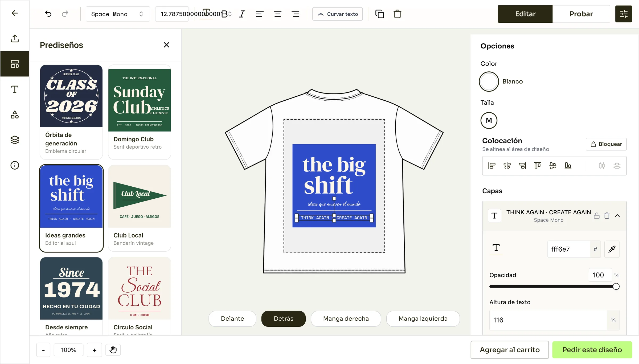
Task: Center element horizontally in design area
Action: pyautogui.click(x=507, y=166)
